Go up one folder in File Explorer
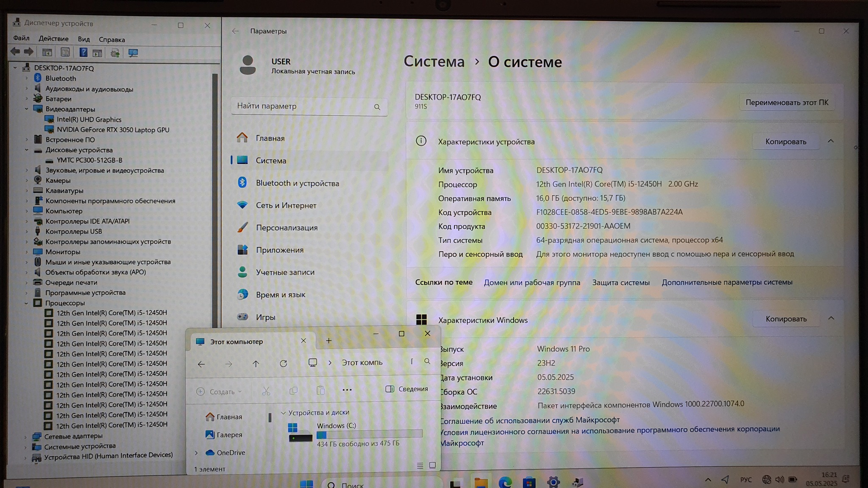This screenshot has width=868, height=488. (x=256, y=363)
